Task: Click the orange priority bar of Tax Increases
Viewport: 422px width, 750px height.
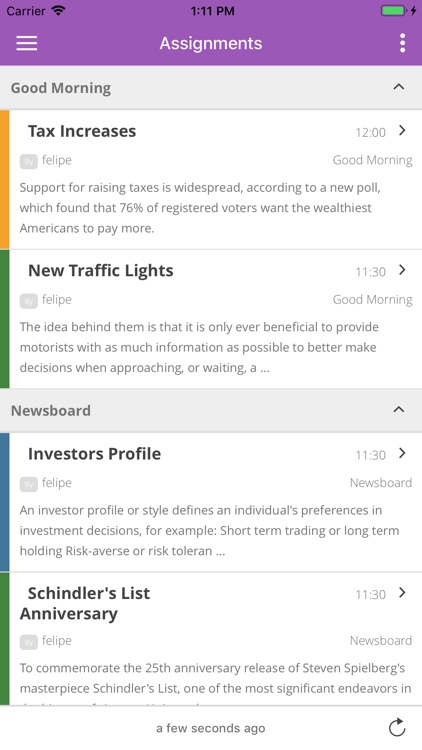Action: 4,179
